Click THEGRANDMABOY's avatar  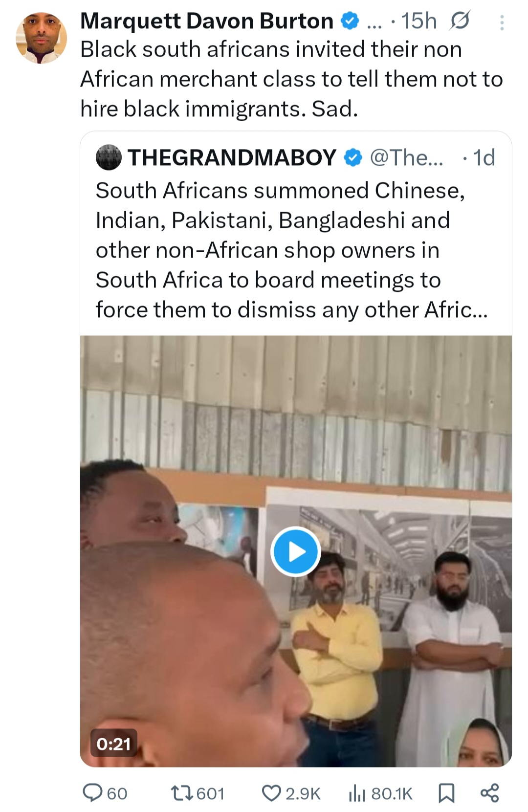pos(110,157)
